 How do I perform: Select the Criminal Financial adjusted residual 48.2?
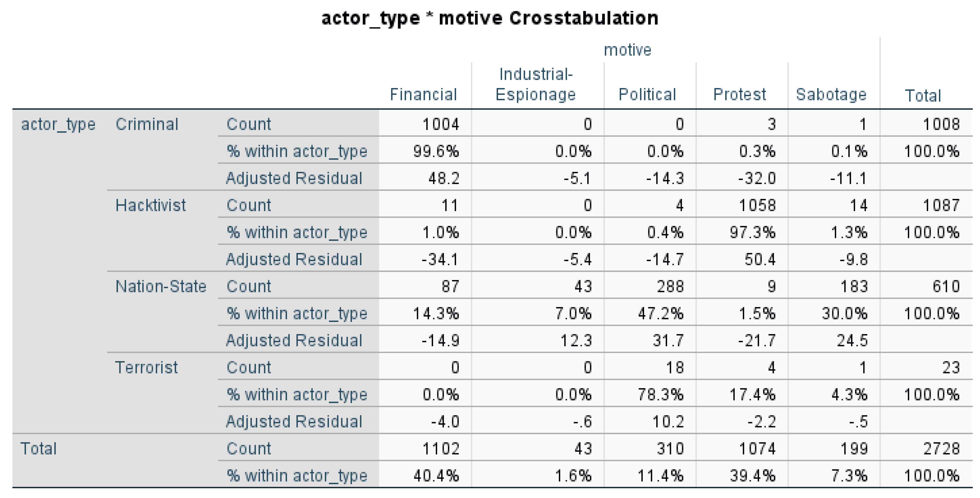pos(444,178)
